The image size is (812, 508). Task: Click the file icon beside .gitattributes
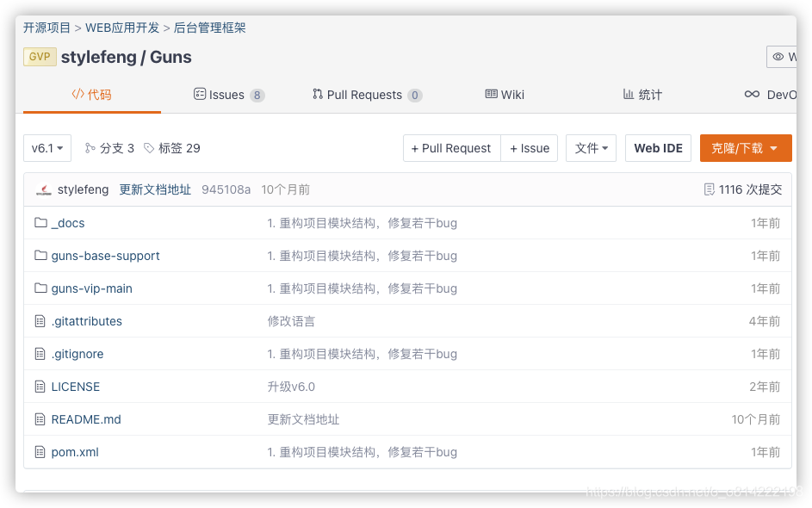pyautogui.click(x=40, y=320)
